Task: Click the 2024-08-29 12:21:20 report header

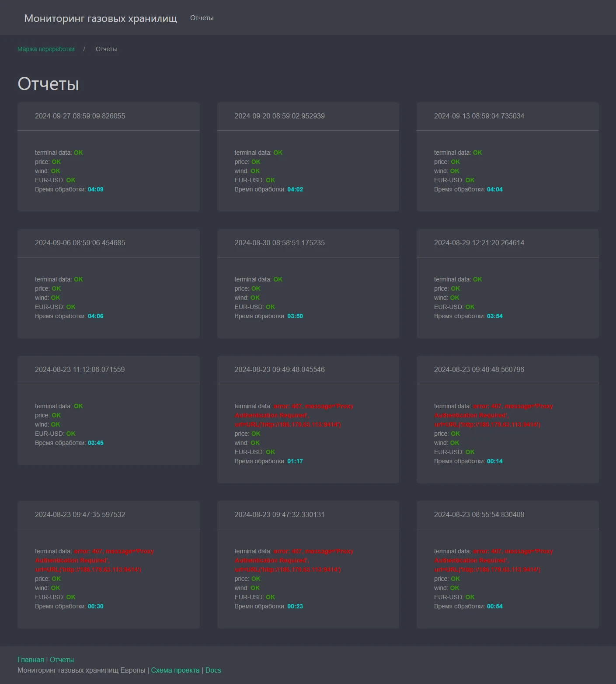Action: (479, 243)
